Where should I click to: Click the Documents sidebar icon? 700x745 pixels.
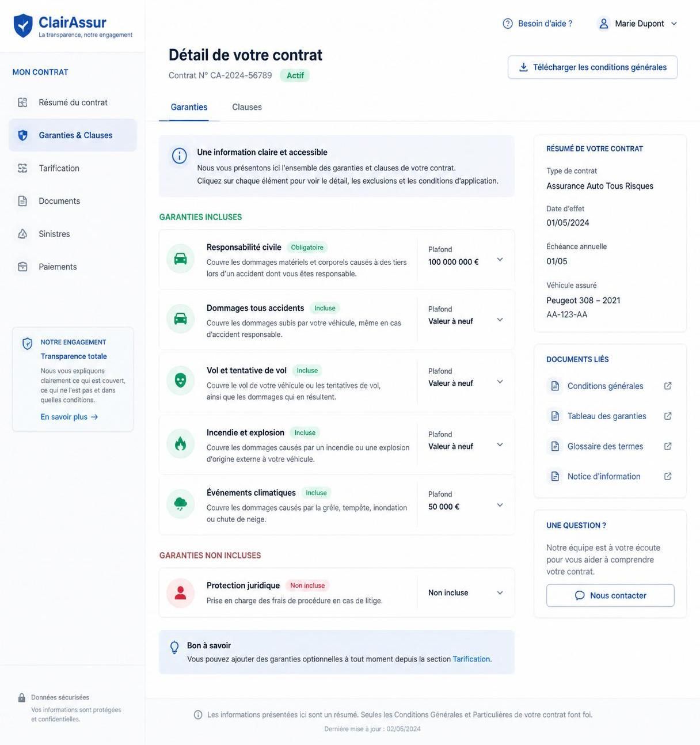pyautogui.click(x=22, y=201)
